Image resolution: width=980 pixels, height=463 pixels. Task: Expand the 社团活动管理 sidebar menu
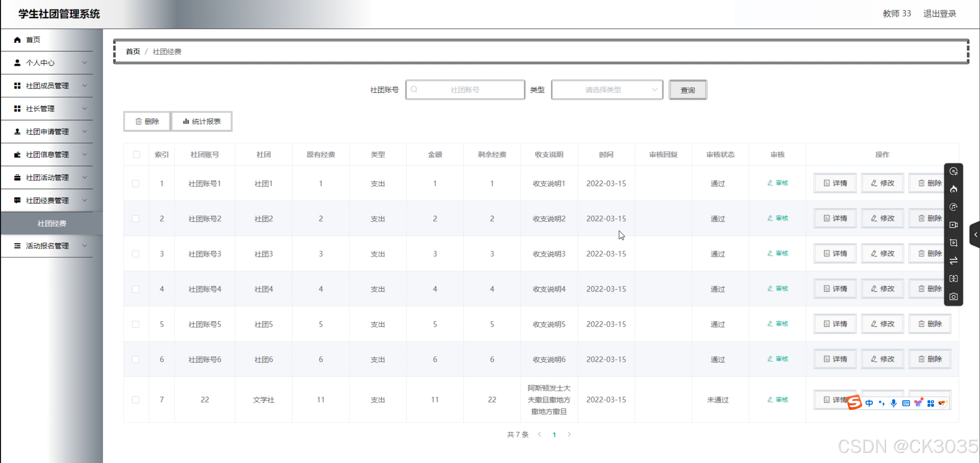click(48, 178)
